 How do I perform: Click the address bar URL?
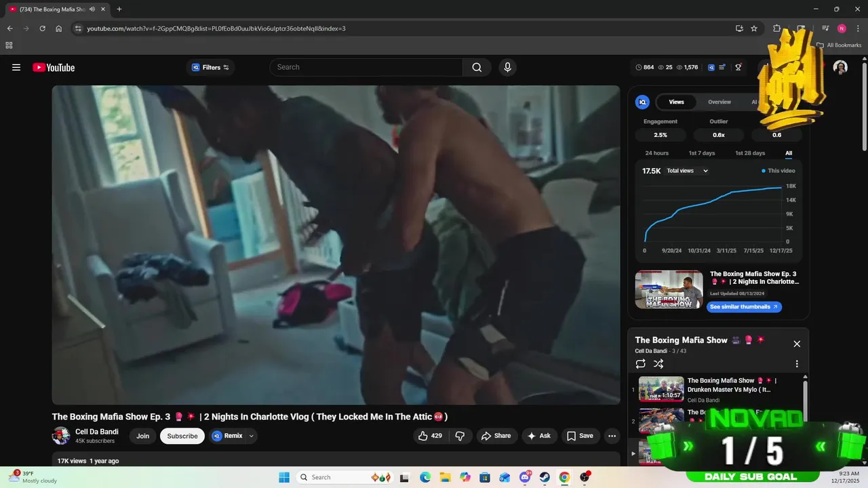click(216, 28)
